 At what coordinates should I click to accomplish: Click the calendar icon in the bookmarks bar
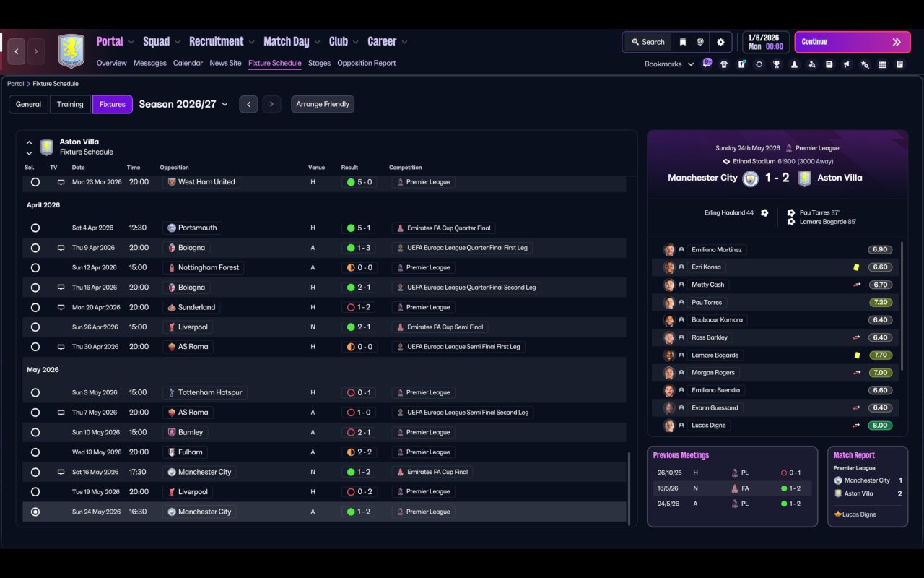click(x=882, y=64)
